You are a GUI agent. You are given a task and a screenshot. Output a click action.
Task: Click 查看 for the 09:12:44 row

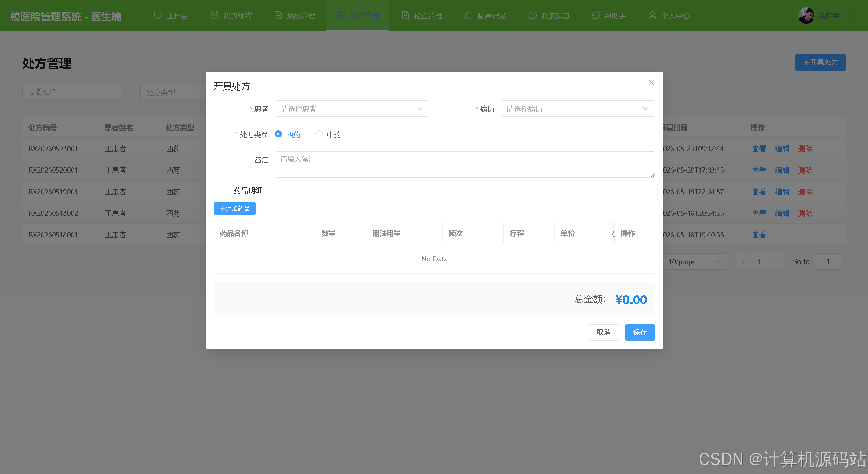759,149
